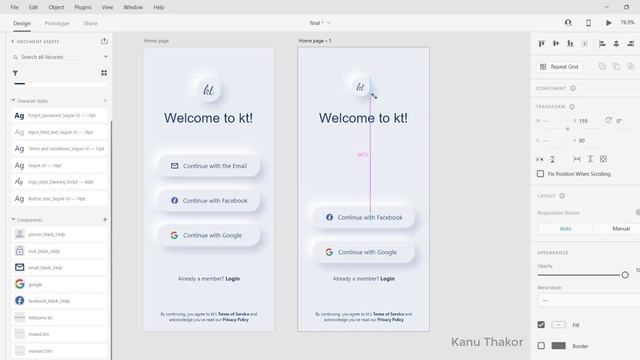Adjust the Opacity slider handle
The height and width of the screenshot is (360, 640).
point(625,275)
